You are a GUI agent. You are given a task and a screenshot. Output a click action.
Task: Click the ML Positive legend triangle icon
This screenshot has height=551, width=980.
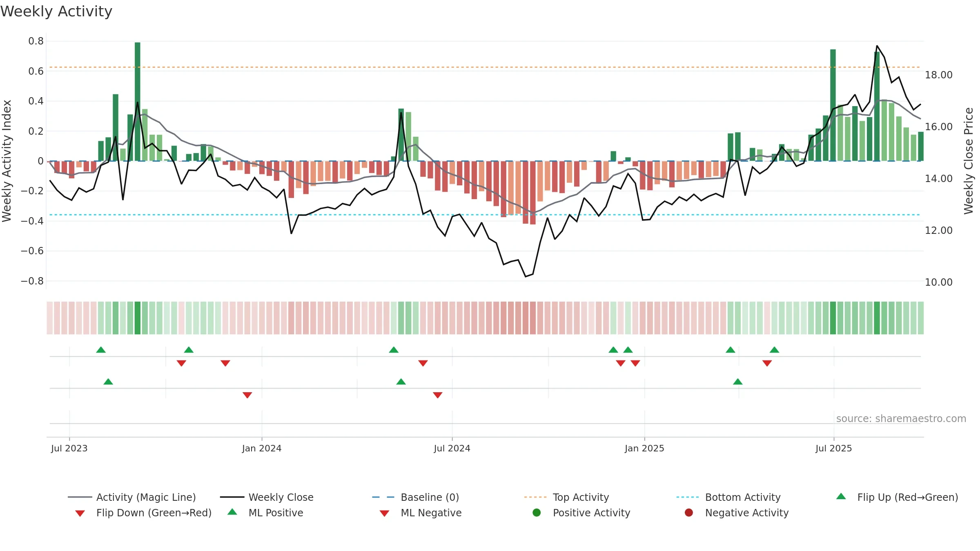(x=232, y=512)
